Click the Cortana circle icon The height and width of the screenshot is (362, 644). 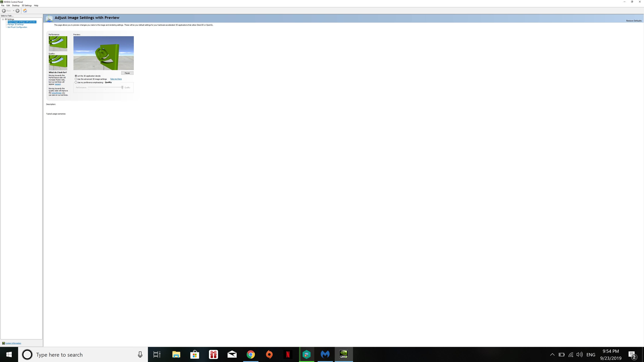coord(27,354)
